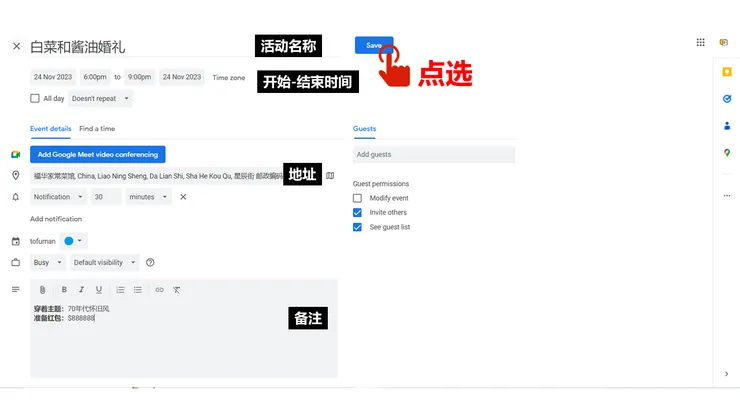Enable the All day checkbox
This screenshot has height=416, width=740.
[x=35, y=98]
